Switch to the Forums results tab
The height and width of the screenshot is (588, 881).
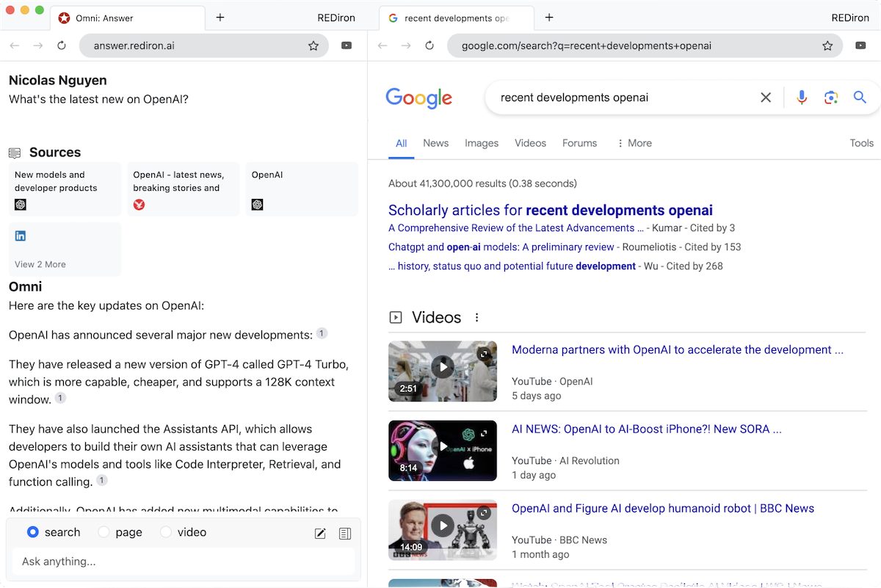tap(579, 143)
